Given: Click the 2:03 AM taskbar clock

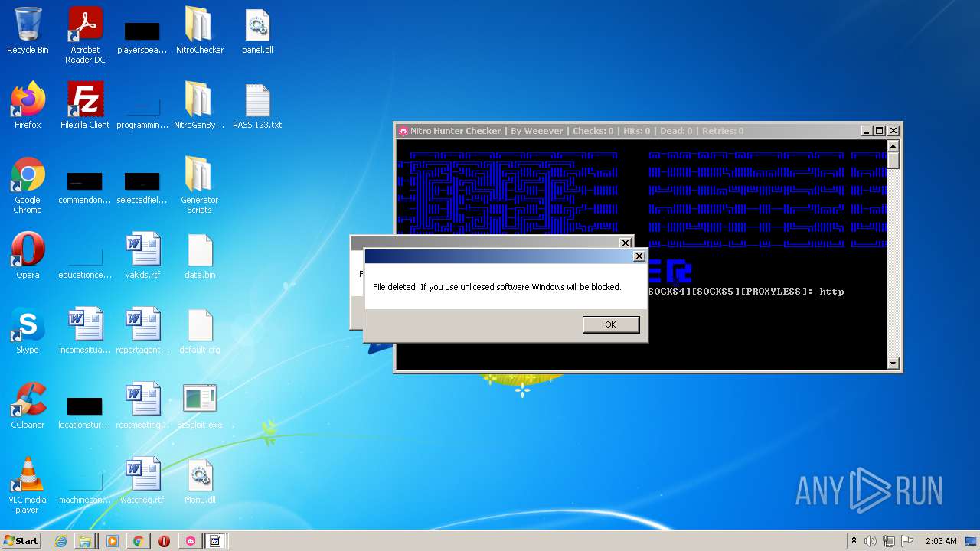Looking at the screenshot, I should pos(941,541).
